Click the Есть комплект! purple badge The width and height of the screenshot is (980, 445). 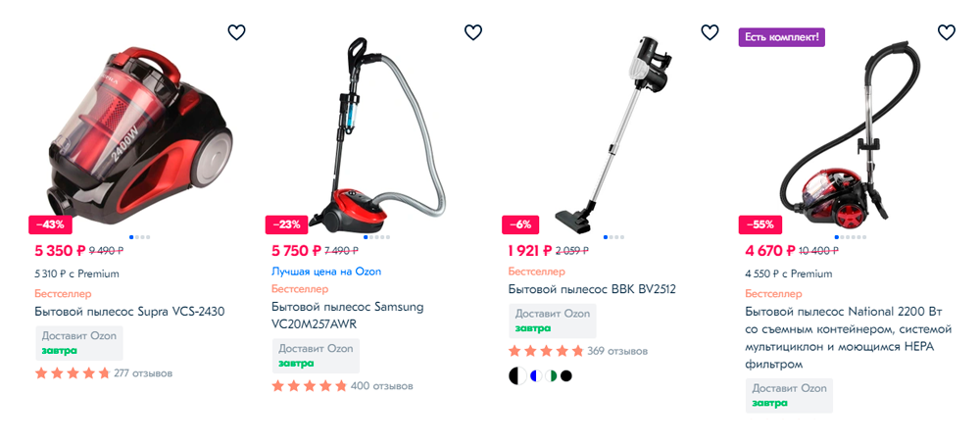coord(782,37)
